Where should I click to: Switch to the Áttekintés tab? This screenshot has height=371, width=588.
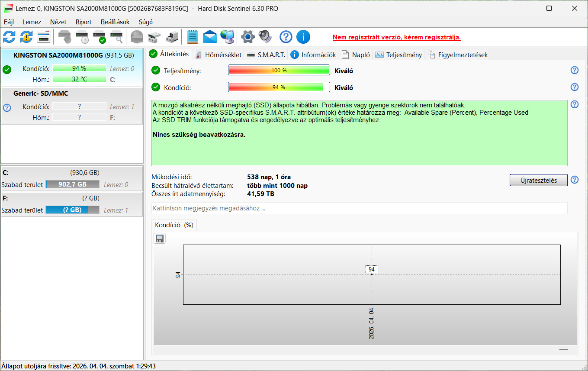click(169, 54)
